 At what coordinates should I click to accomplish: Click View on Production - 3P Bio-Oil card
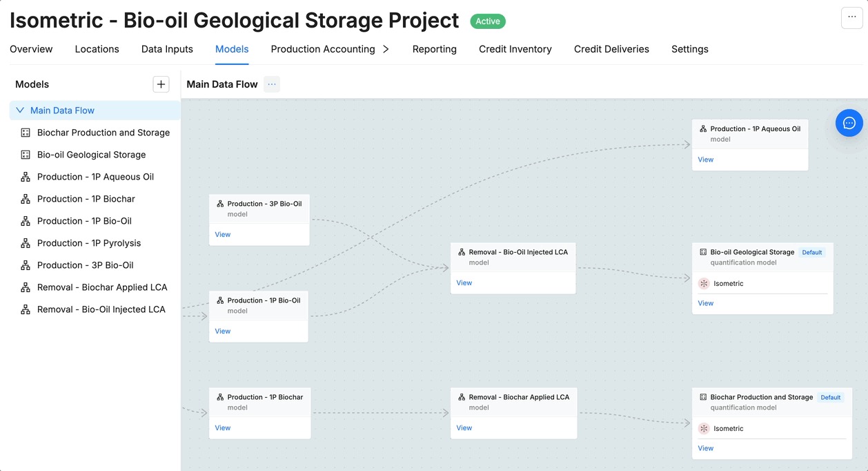[x=223, y=234]
